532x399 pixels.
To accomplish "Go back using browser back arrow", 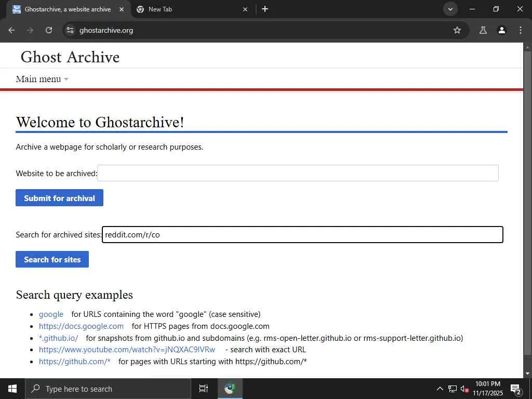I will coord(11,30).
